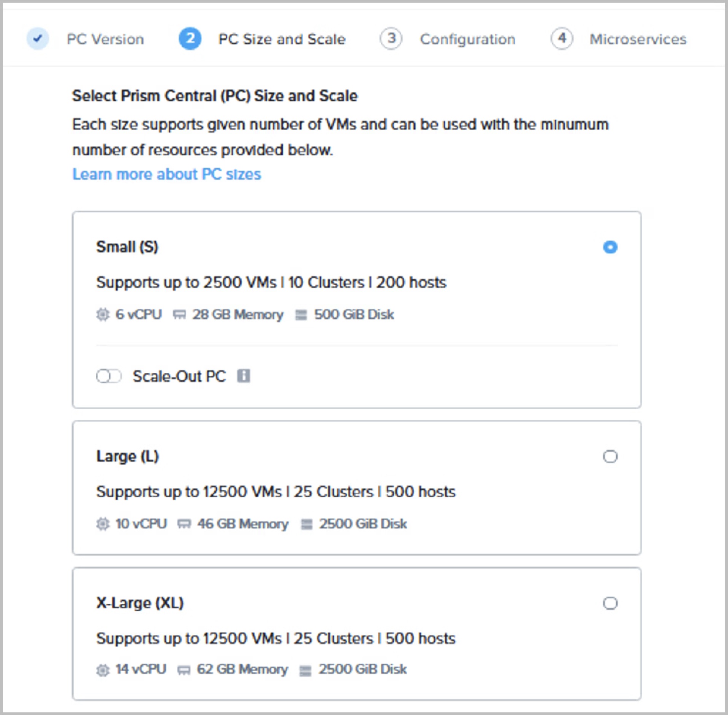This screenshot has height=715, width=728.
Task: Click the 6 vCPU chip icon
Action: pyautogui.click(x=103, y=315)
